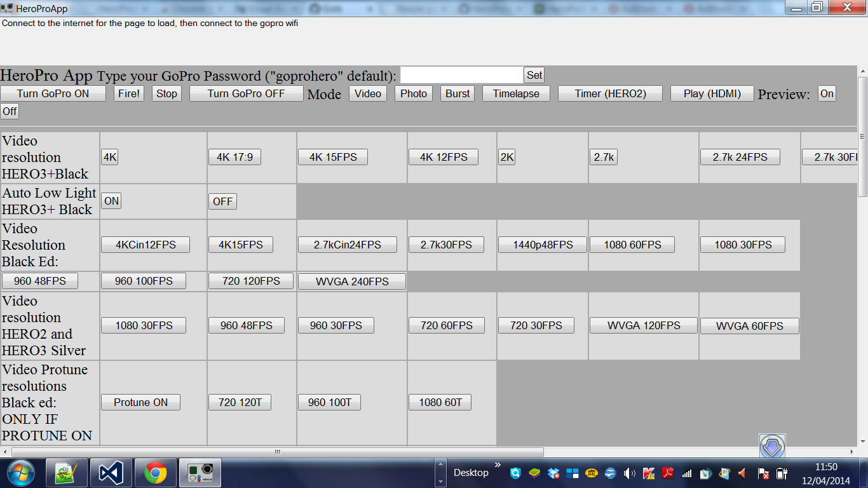Choose WVGA 120FPS HERO2 resolution

644,325
